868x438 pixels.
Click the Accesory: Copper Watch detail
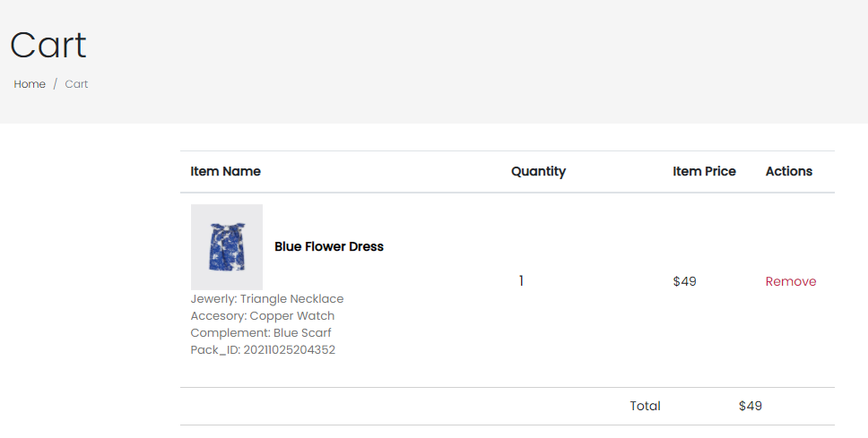click(262, 316)
